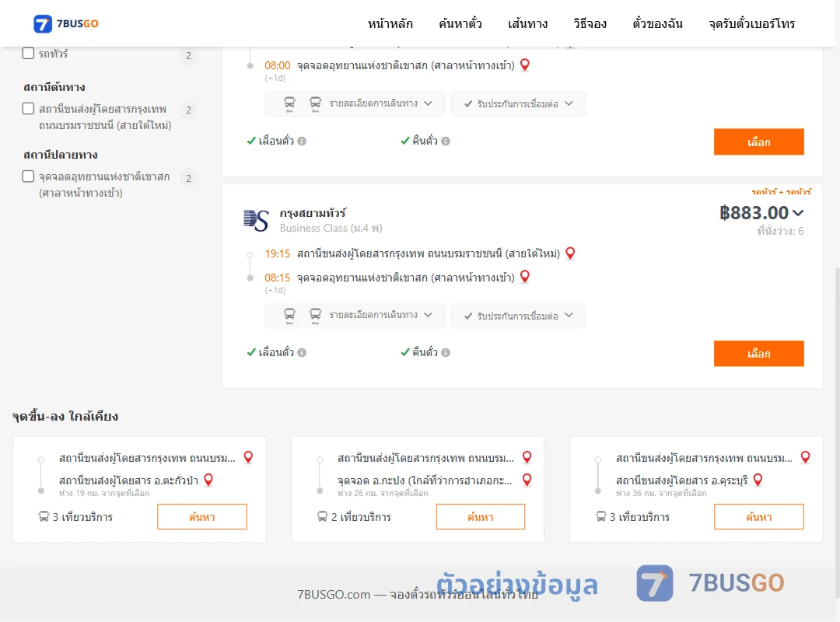Viewport: 840px width, 622px height.
Task: Check the เขาสก destination station filter
Action: [29, 176]
